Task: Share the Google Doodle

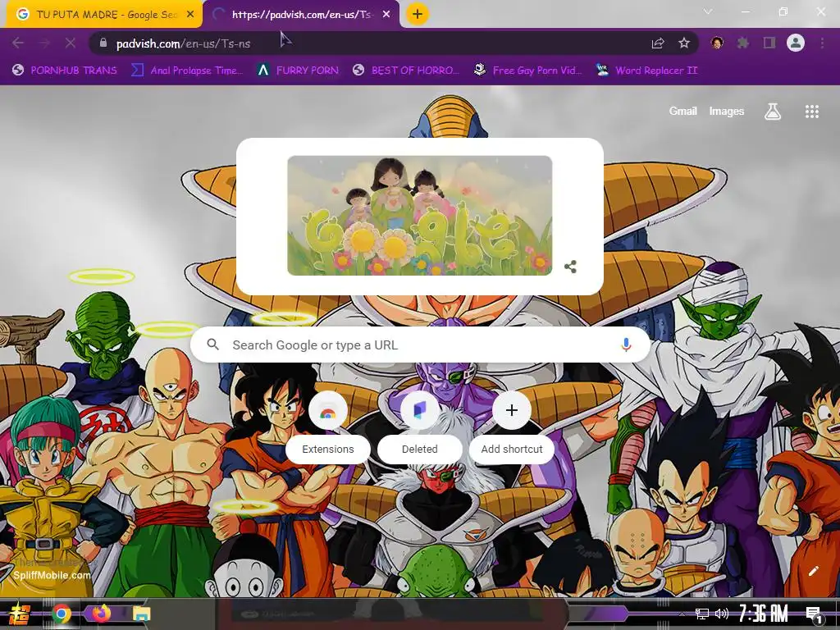Action: pos(571,267)
